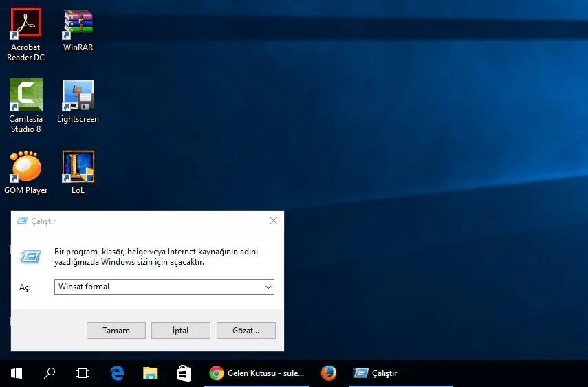Image resolution: width=588 pixels, height=387 pixels.
Task: Open Task View from the taskbar
Action: click(x=83, y=373)
